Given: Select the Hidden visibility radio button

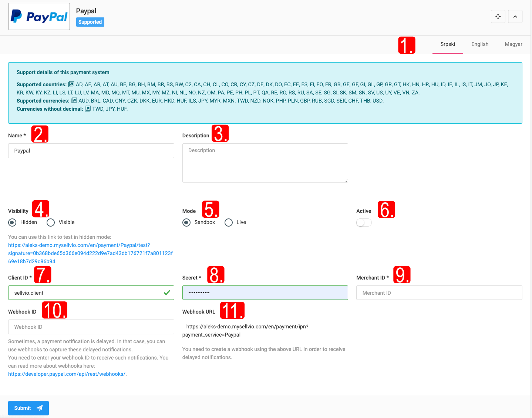Looking at the screenshot, I should [12, 223].
